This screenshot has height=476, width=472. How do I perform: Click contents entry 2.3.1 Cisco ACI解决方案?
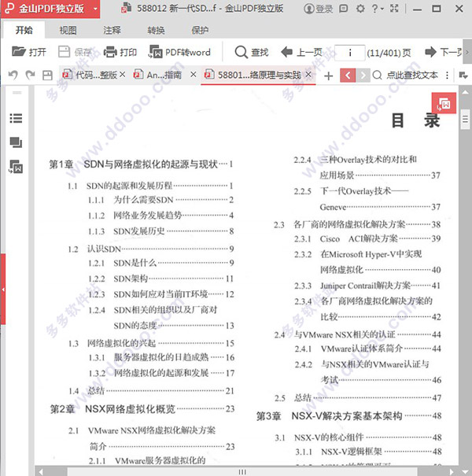click(x=367, y=238)
